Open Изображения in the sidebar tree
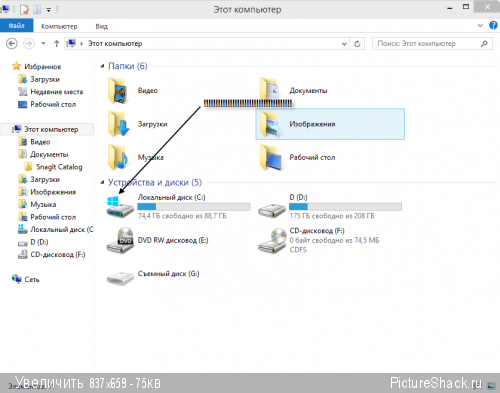This screenshot has width=500, height=393. tap(53, 192)
